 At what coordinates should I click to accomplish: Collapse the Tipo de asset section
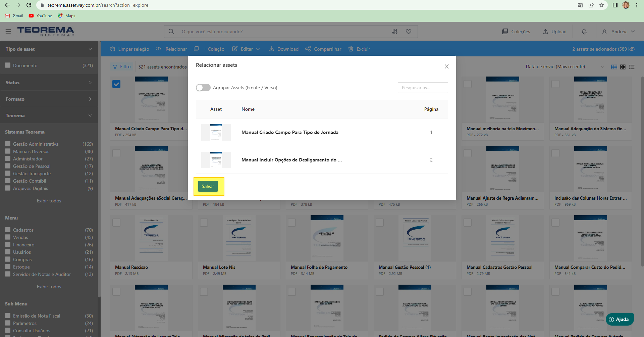click(49, 49)
